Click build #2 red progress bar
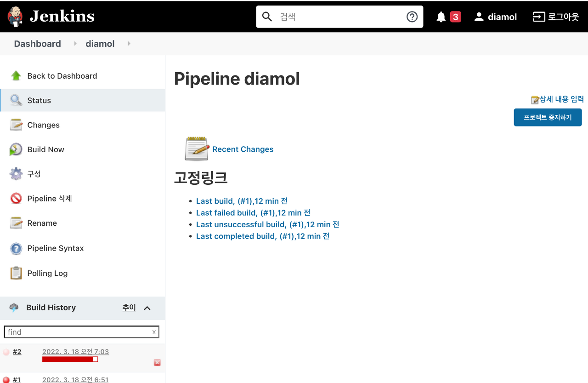Image resolution: width=588 pixels, height=383 pixels. 70,359
